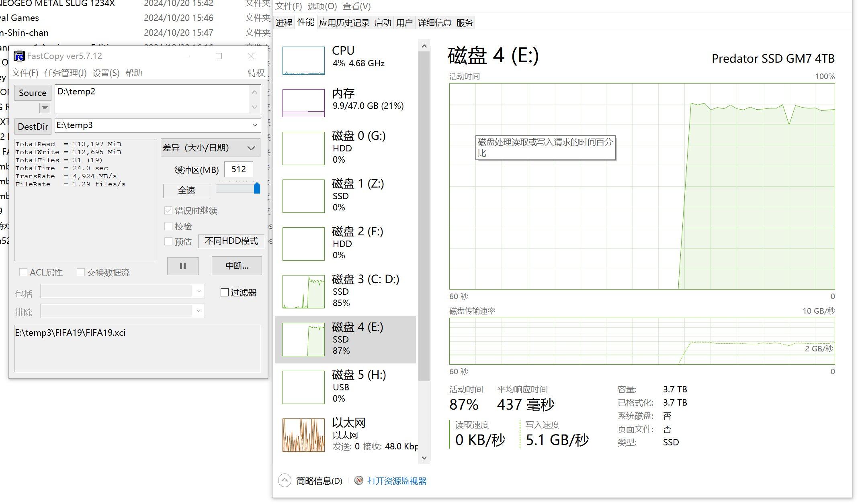Collapse to brief info with chevron icon
This screenshot has width=858, height=504.
(285, 480)
